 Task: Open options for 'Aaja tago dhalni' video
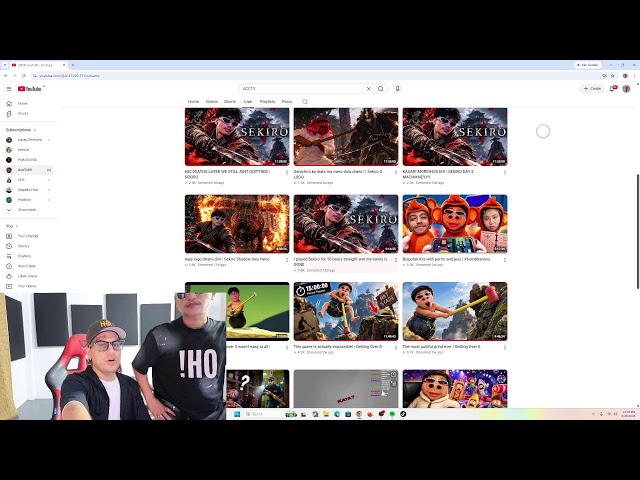(x=287, y=260)
